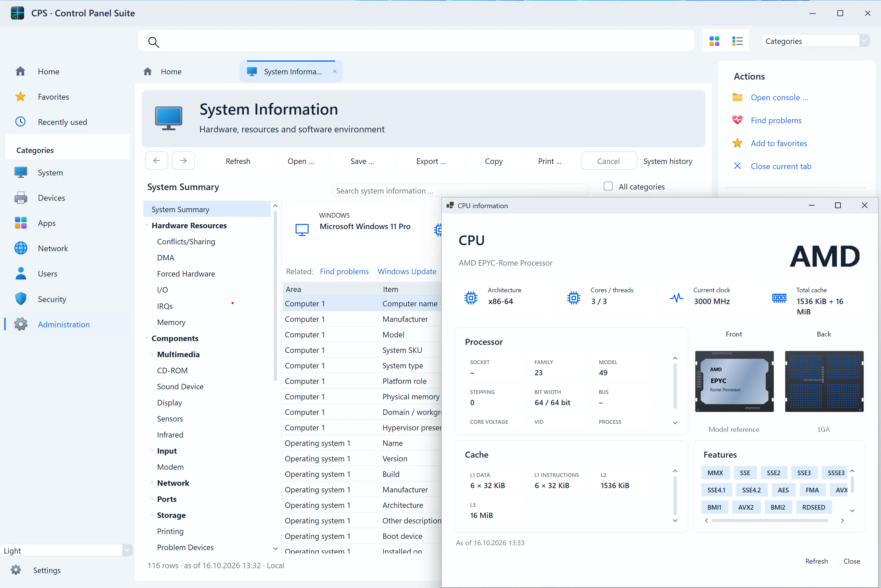Viewport: 881px width, 588px height.
Task: Click the search magnifier icon
Action: (153, 42)
